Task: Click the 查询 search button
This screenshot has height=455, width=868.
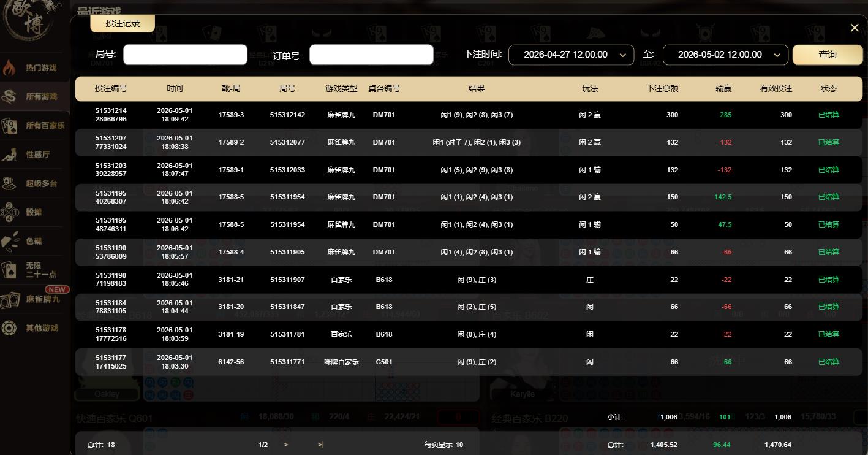Action: pyautogui.click(x=828, y=55)
